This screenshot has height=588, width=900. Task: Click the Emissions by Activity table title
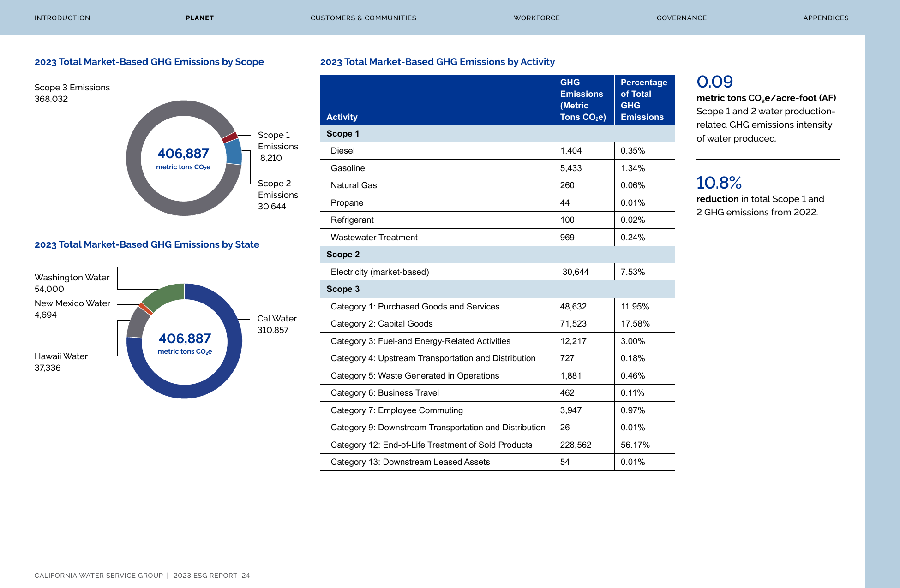pos(438,62)
